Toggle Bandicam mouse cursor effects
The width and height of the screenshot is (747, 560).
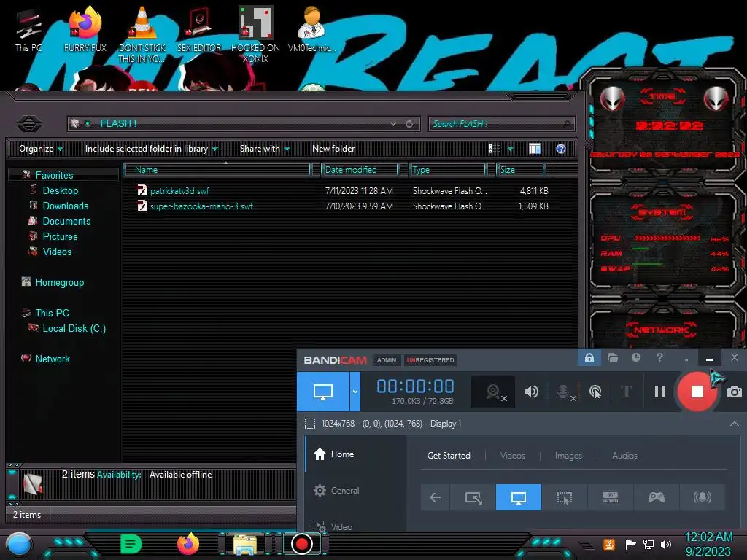[x=595, y=392]
